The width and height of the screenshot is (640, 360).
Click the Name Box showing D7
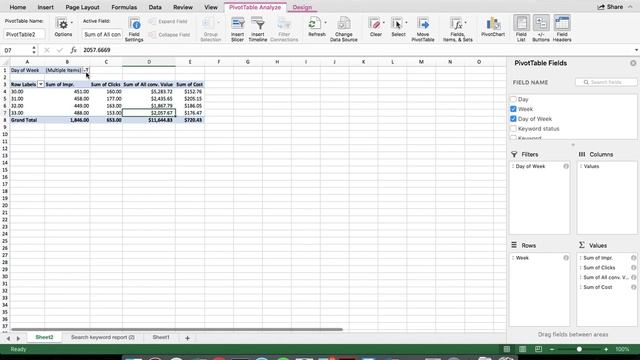[16, 50]
